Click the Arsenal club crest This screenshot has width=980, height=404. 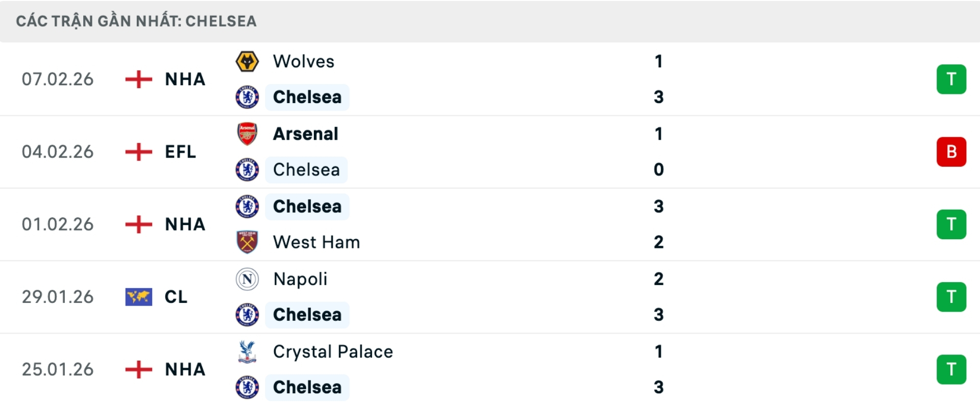248,134
